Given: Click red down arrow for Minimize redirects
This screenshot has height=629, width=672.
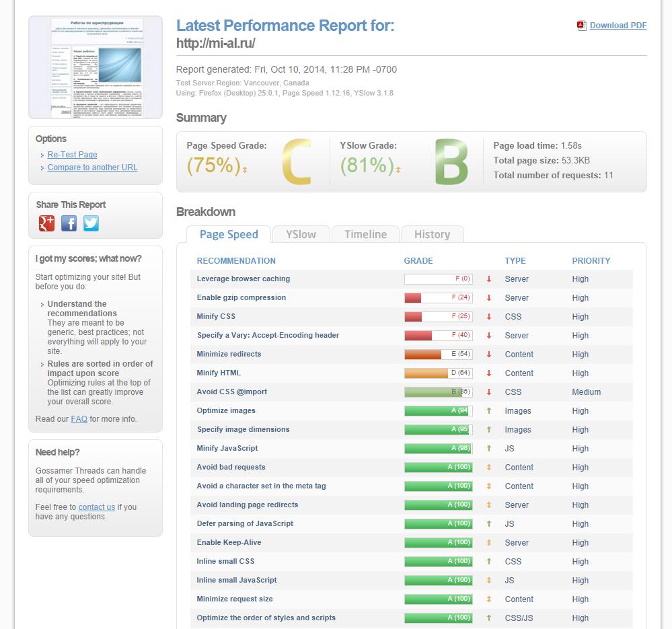Looking at the screenshot, I should point(489,355).
